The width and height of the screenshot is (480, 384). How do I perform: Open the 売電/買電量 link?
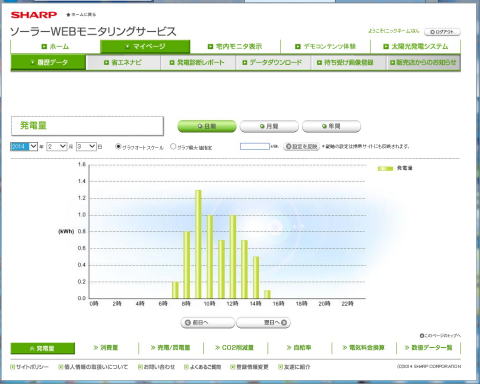(x=170, y=348)
